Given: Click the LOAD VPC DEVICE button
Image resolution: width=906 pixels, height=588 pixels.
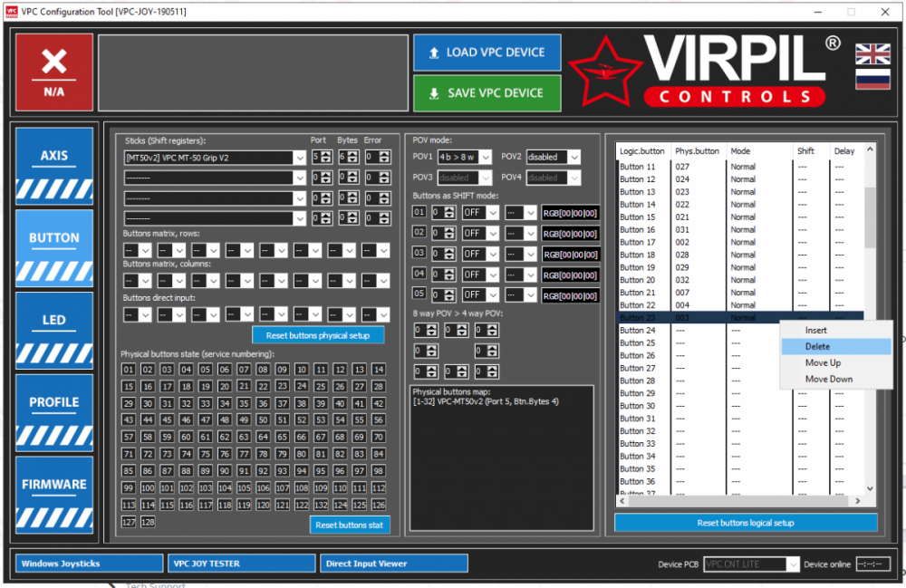Looking at the screenshot, I should [x=487, y=53].
